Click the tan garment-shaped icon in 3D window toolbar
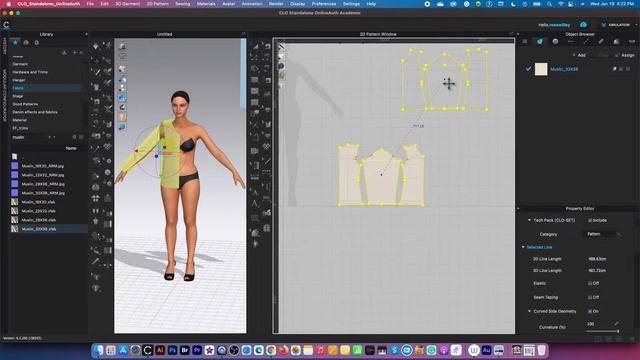The height and width of the screenshot is (360, 640). pyautogui.click(x=122, y=117)
